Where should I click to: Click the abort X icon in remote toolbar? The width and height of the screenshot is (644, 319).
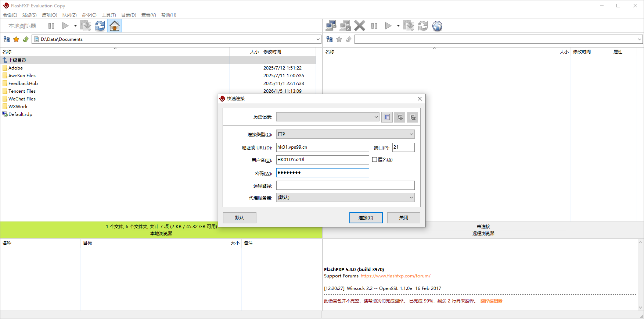[x=360, y=26]
